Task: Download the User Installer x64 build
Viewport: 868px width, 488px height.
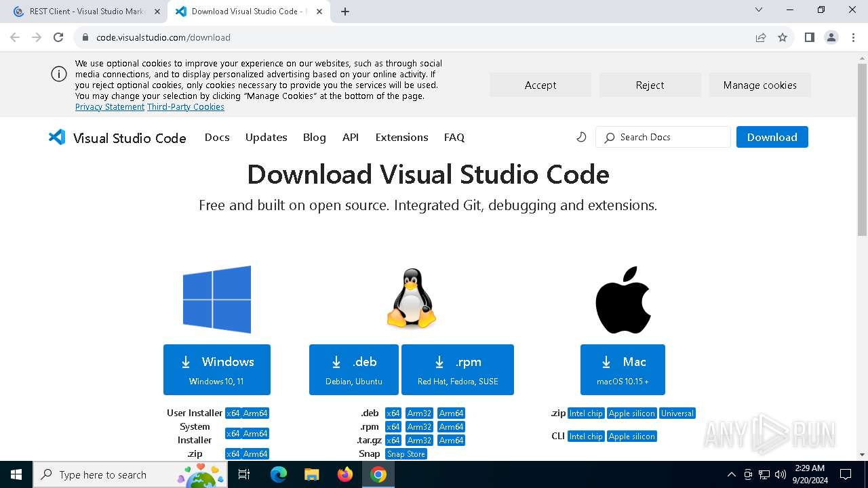Action: coord(233,413)
